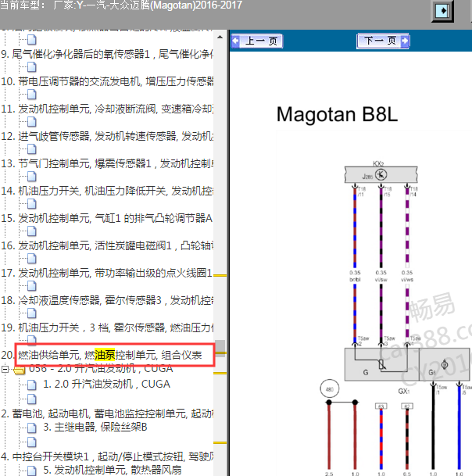Click the J285 KX2 component box in diagram
The width and height of the screenshot is (472, 476).
click(x=381, y=175)
